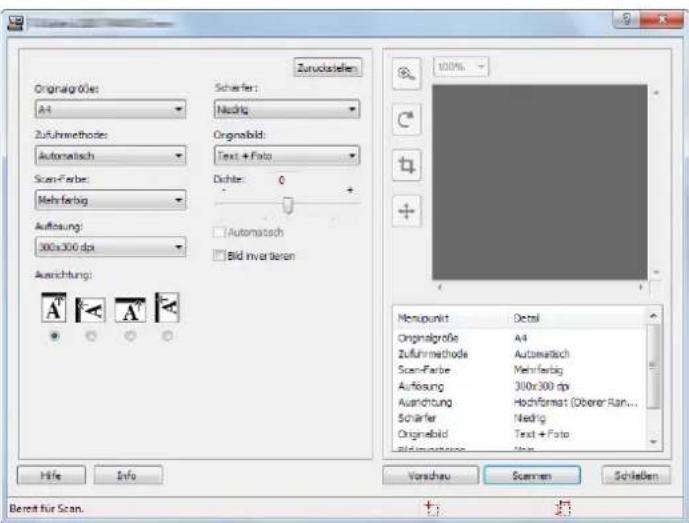Click the help question mark in title bar
Image resolution: width=689 pixels, height=523 pixels.
[x=627, y=19]
